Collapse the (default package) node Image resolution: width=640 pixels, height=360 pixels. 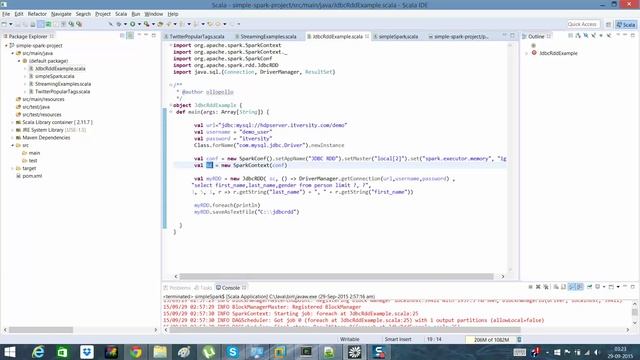click(19, 61)
